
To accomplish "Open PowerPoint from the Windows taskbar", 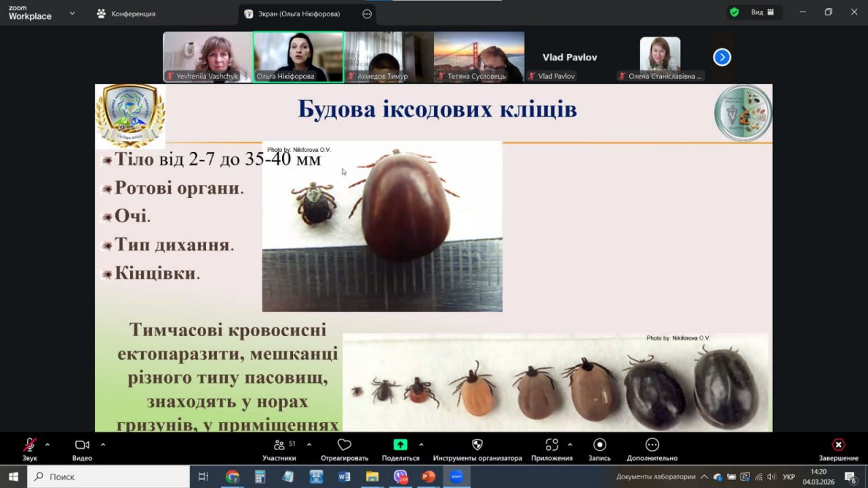I will pos(428,476).
